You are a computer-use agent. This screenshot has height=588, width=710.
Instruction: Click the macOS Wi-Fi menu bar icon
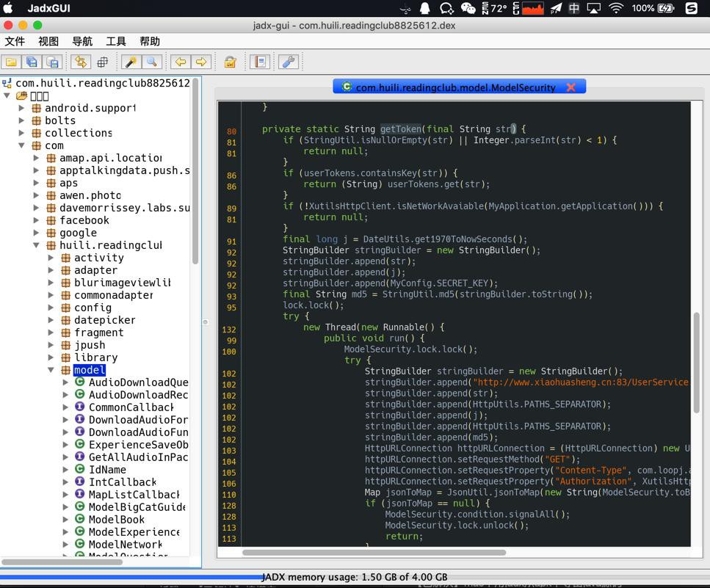(x=616, y=9)
